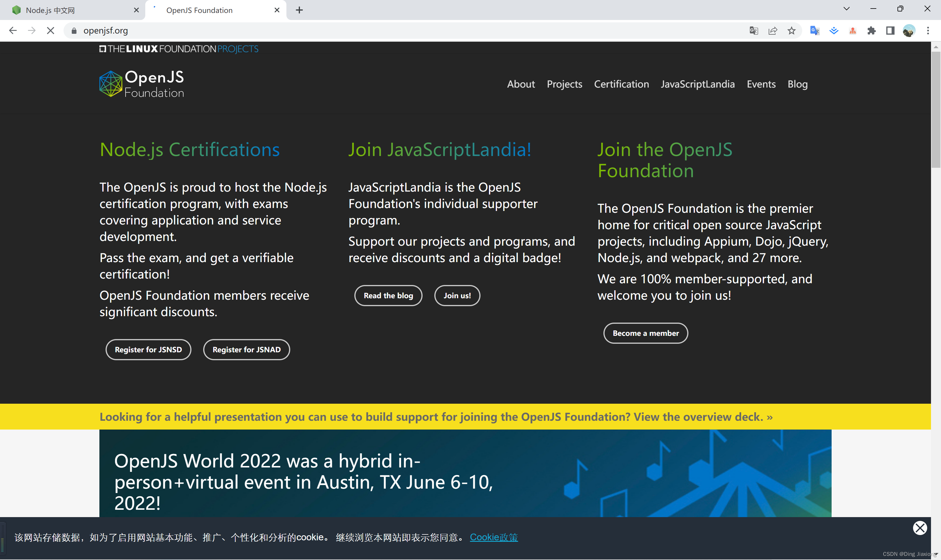This screenshot has height=560, width=941.
Task: Click the page vertical scrollbar thumb
Action: coord(936,109)
